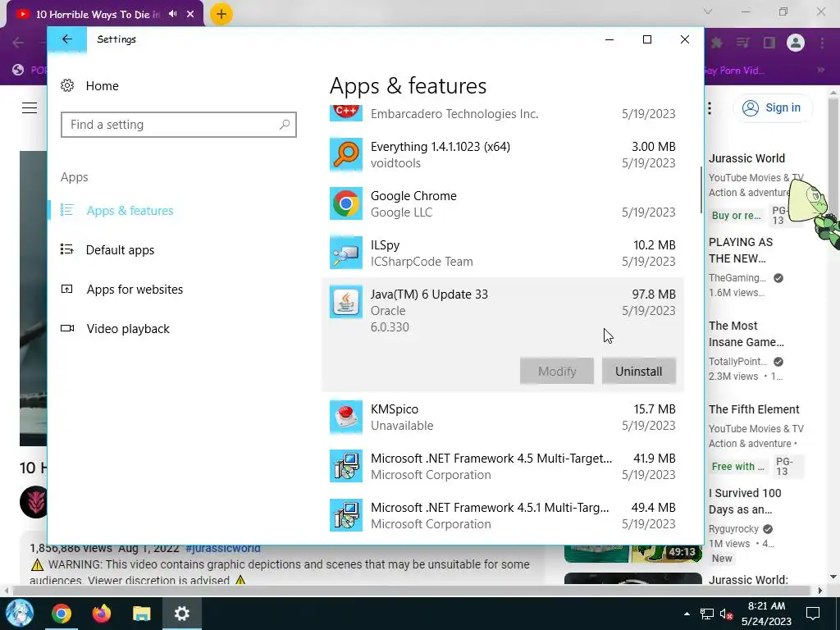Select the KMSpico red button icon
840x630 pixels.
pyautogui.click(x=346, y=417)
